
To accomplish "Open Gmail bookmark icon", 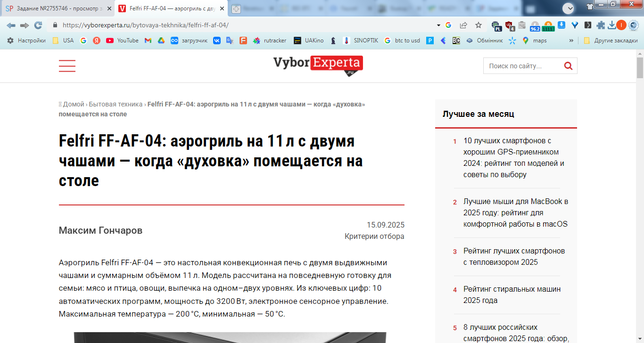I will 148,41.
